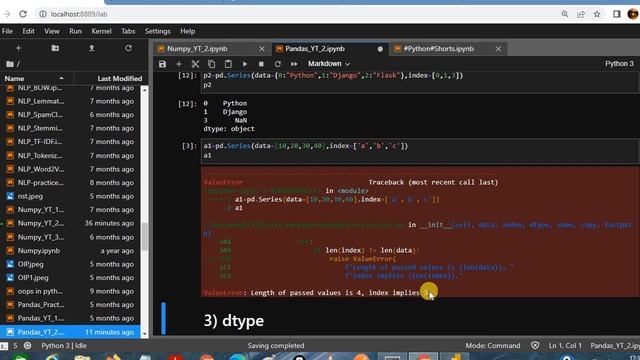
Task: Reload the browser page
Action: pos(23,14)
